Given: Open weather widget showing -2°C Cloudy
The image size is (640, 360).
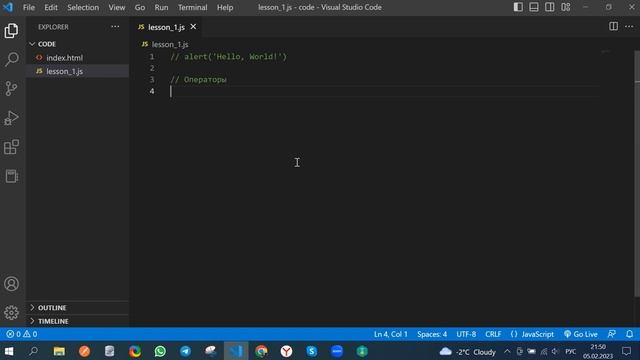Looking at the screenshot, I should (468, 351).
